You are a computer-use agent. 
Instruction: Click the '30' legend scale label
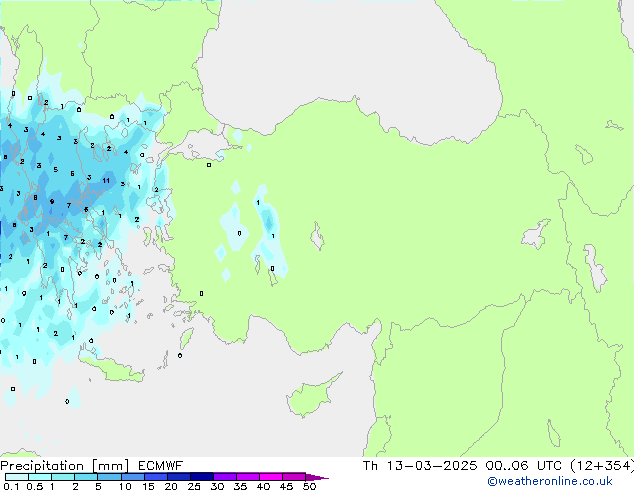pyautogui.click(x=217, y=486)
